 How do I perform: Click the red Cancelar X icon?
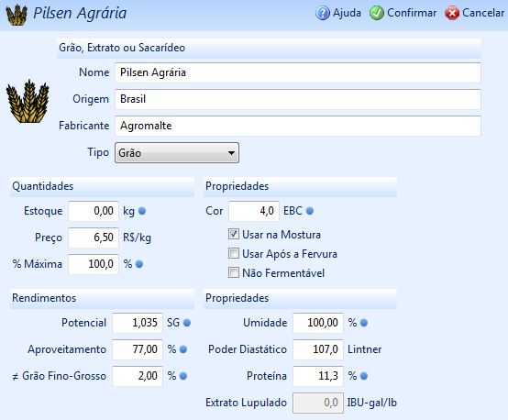(x=452, y=13)
